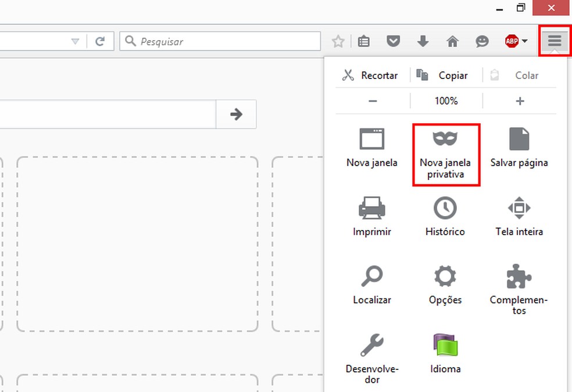Open the Adblock Plus dropdown menu

point(525,41)
